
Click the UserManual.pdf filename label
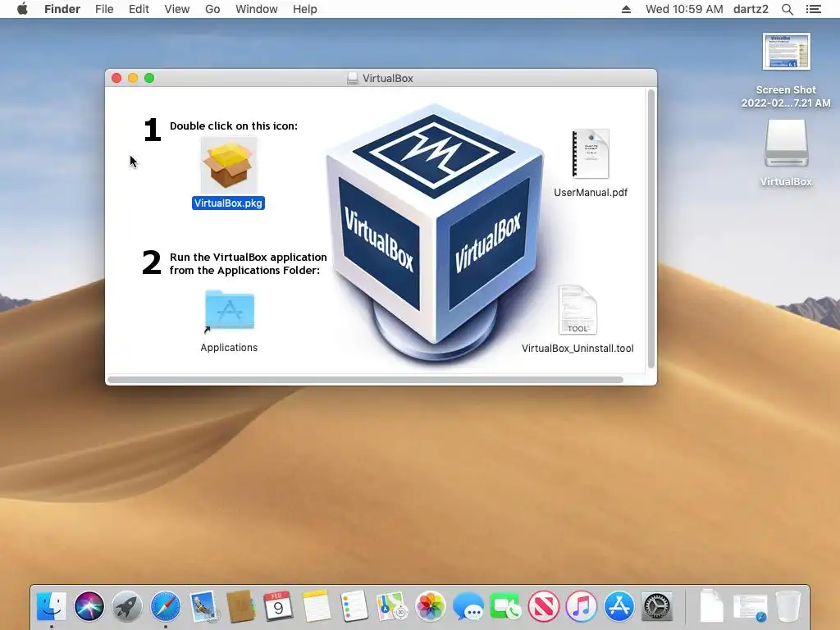591,192
